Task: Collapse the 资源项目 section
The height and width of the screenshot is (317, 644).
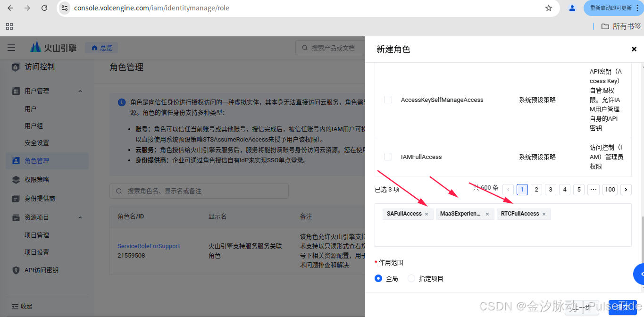Action: 80,217
